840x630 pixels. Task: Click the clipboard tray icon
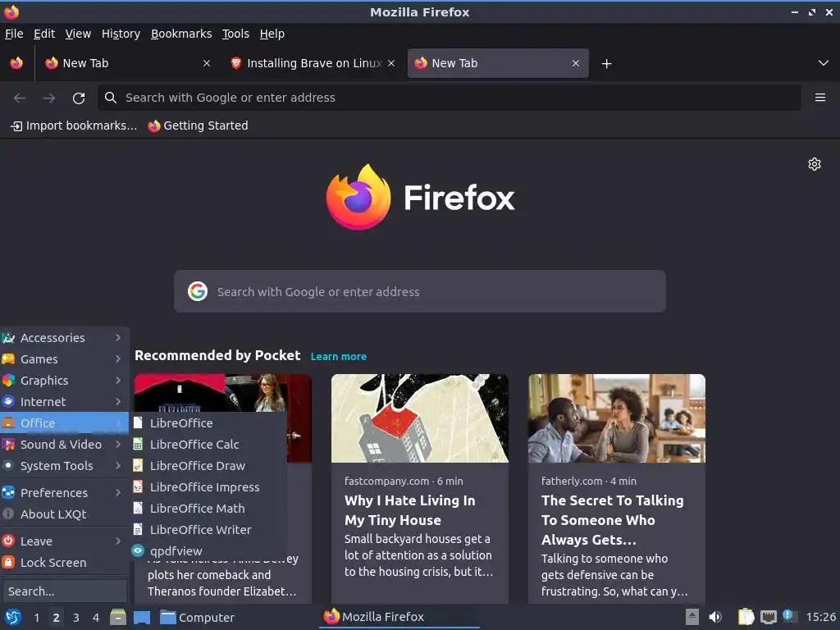click(746, 618)
